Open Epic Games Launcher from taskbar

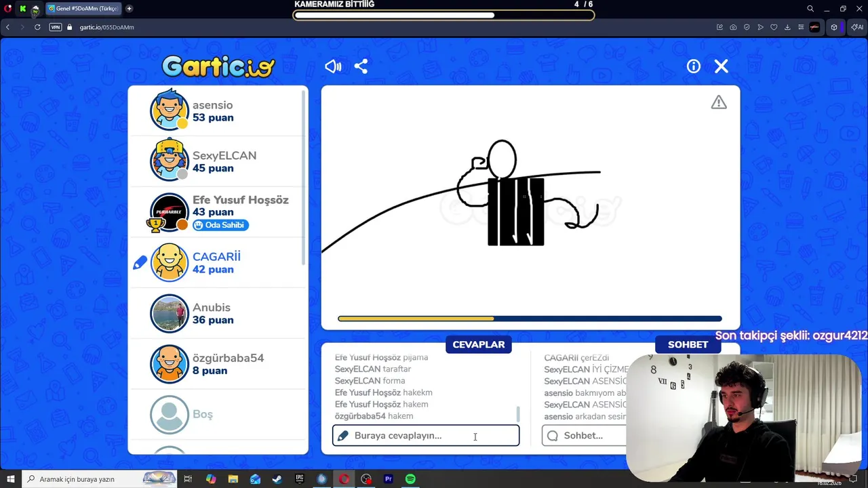pyautogui.click(x=300, y=479)
